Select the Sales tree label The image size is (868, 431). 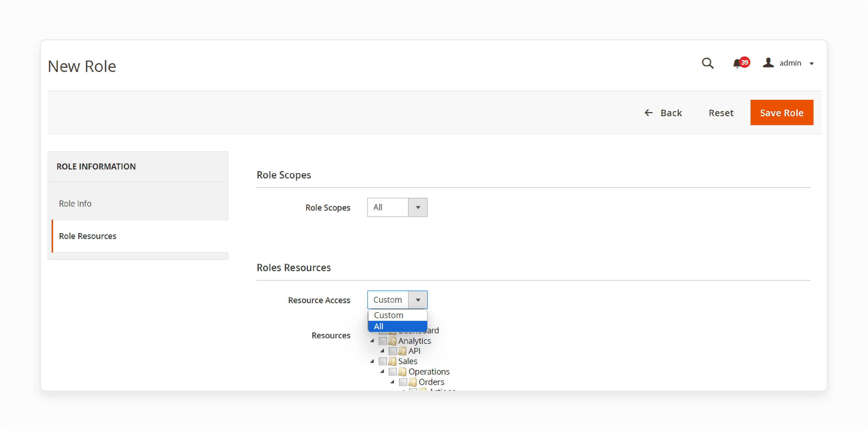[x=407, y=361]
